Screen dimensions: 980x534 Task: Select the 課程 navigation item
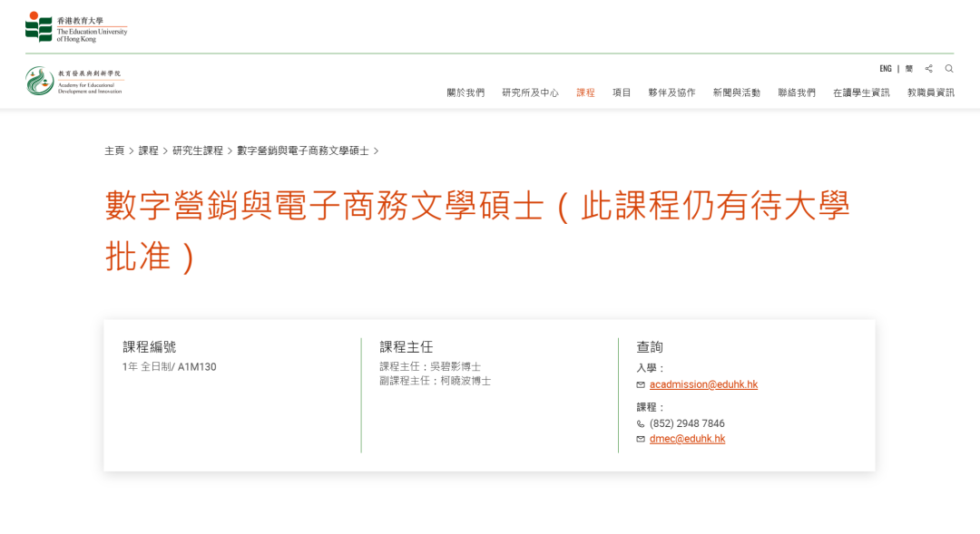click(x=585, y=92)
